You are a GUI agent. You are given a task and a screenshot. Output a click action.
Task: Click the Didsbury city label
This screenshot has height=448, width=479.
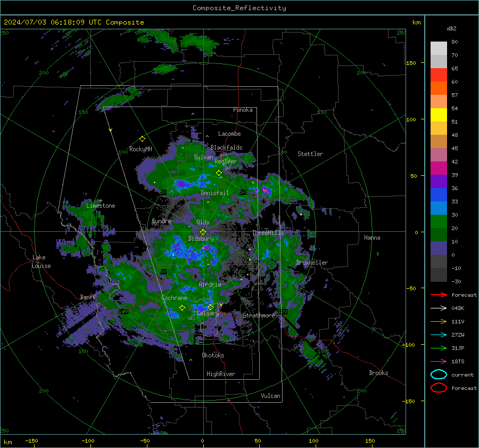click(201, 239)
